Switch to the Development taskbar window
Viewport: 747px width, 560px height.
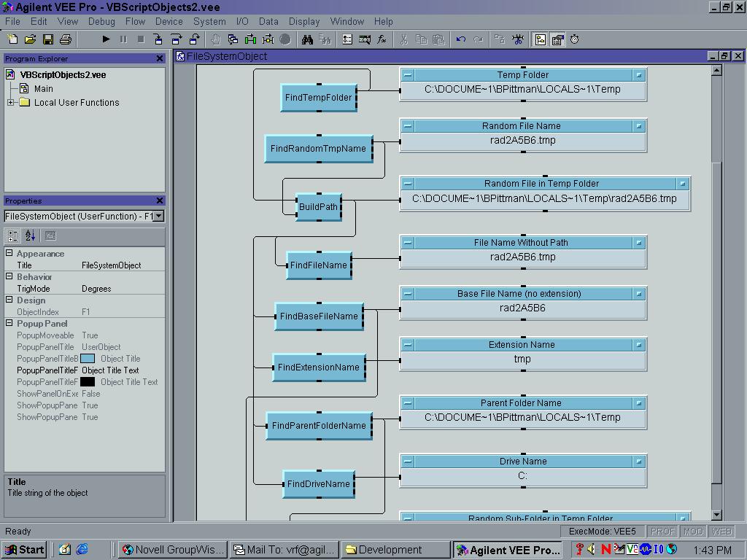395,550
